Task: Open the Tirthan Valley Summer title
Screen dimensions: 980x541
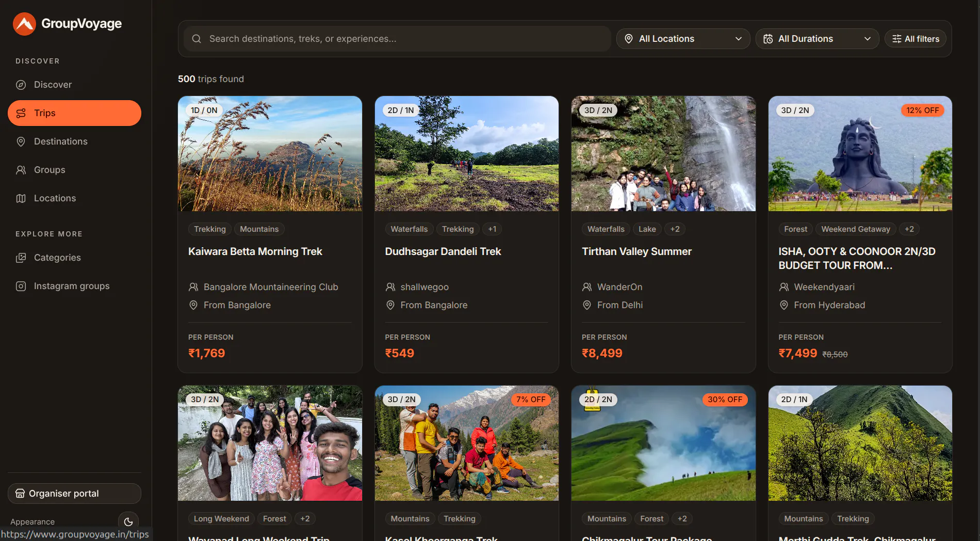Action: [x=636, y=251]
